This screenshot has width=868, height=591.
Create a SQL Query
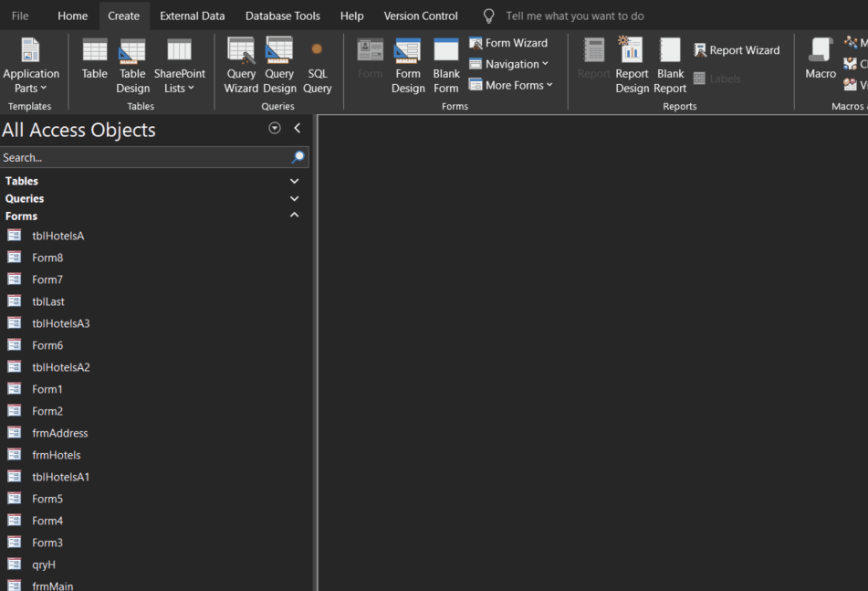pos(317,62)
